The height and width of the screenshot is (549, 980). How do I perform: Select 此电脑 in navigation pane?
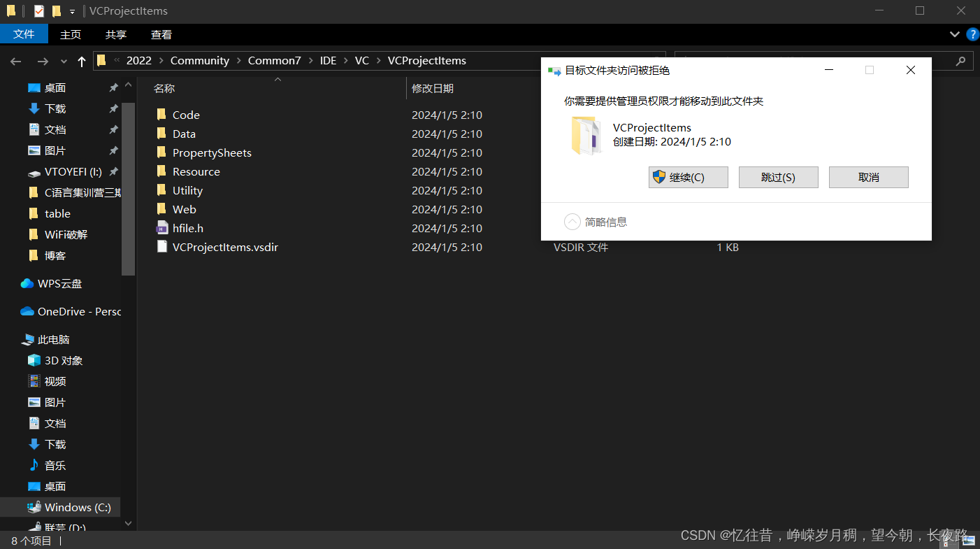[x=46, y=339]
